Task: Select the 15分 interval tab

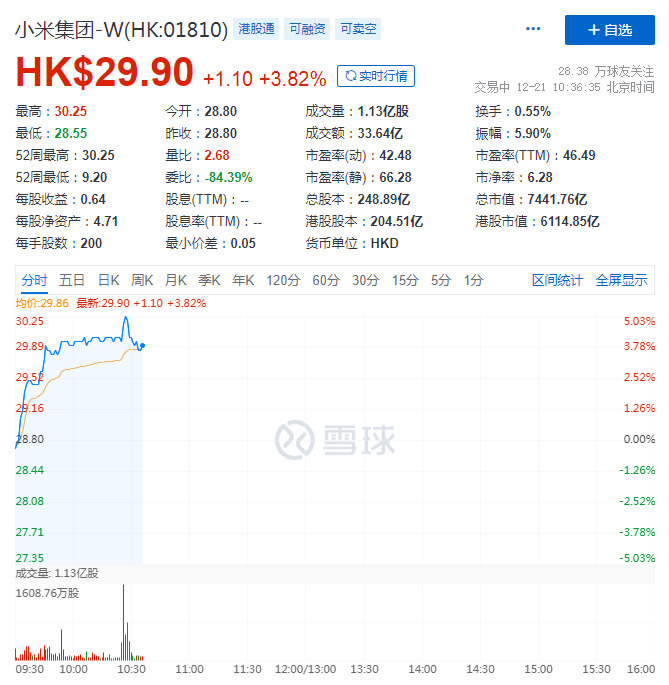Action: (x=406, y=280)
